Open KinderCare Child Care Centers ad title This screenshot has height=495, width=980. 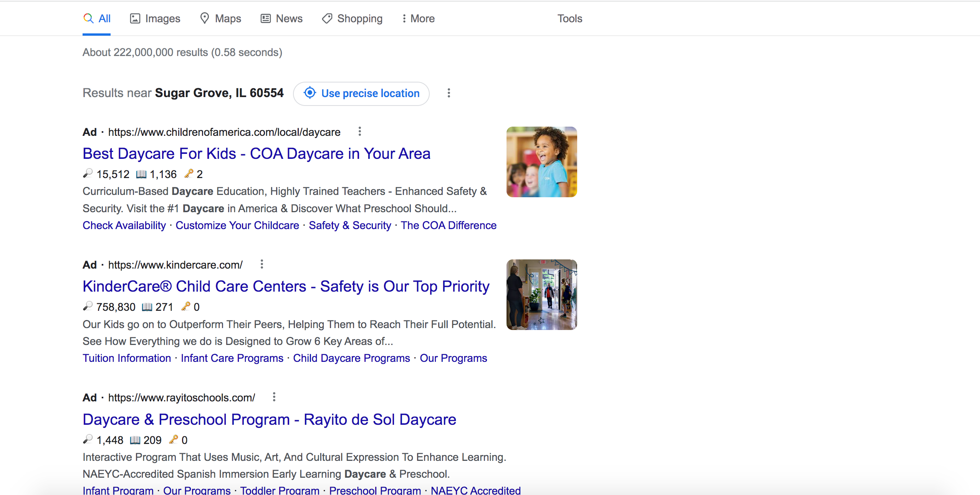coord(286,286)
